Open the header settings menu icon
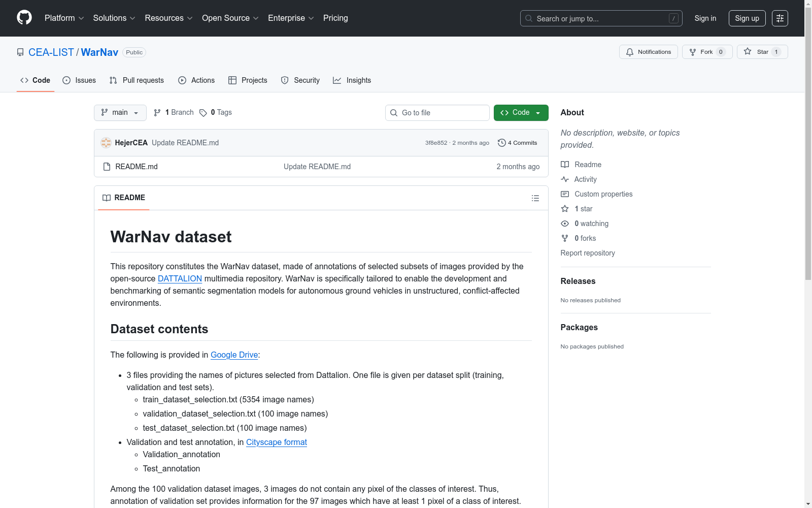This screenshot has width=812, height=508. tap(780, 18)
